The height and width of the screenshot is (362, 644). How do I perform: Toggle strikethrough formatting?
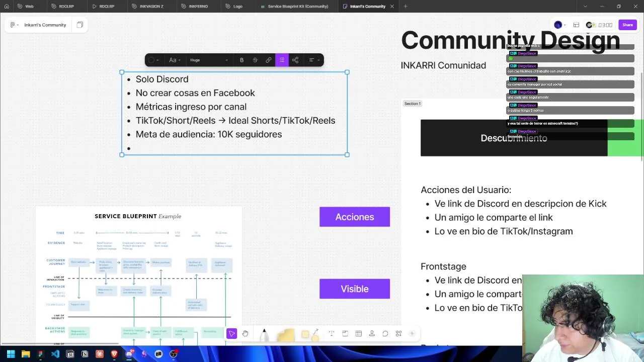pos(255,60)
